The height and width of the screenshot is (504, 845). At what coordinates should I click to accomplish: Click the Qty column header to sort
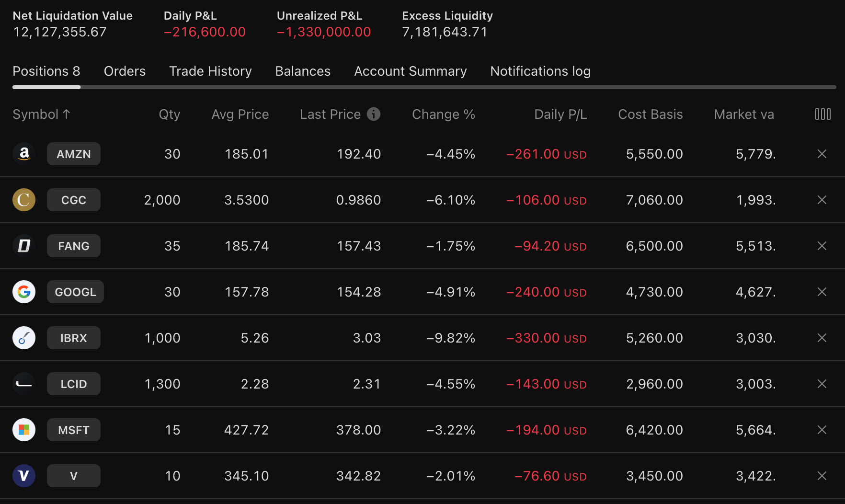click(170, 114)
